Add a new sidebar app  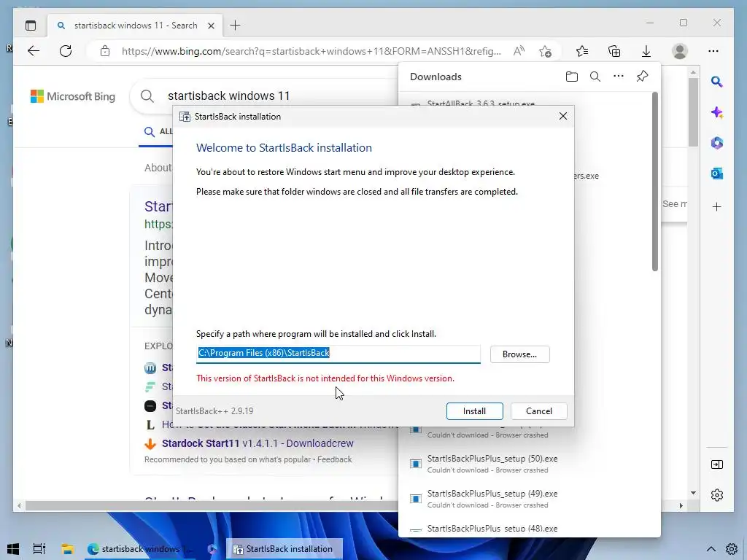point(717,206)
